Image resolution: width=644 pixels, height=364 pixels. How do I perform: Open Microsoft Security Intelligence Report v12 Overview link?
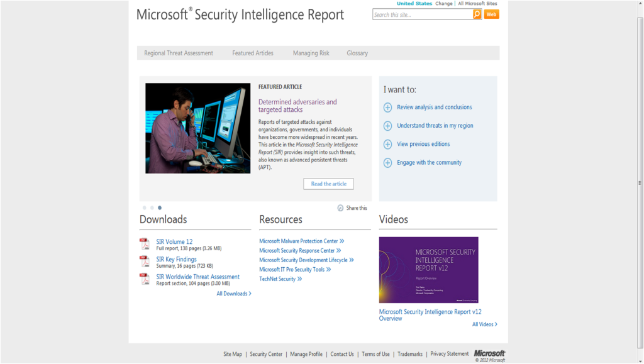(430, 315)
